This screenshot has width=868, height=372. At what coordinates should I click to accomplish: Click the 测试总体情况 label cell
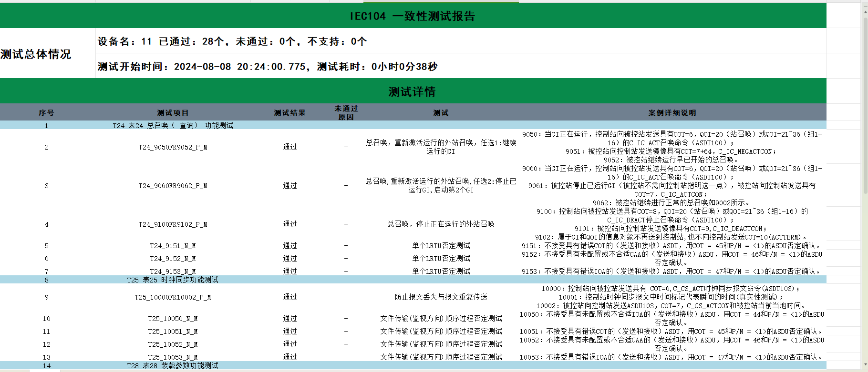pyautogui.click(x=48, y=53)
